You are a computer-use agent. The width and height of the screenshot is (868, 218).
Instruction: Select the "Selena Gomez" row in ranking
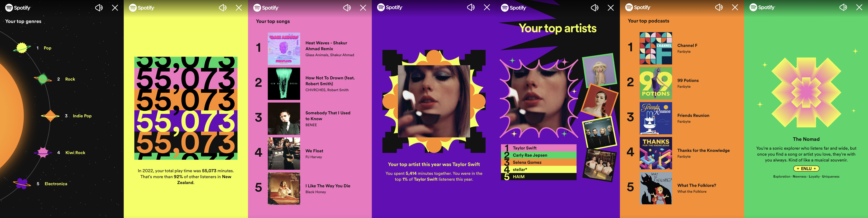coord(539,162)
